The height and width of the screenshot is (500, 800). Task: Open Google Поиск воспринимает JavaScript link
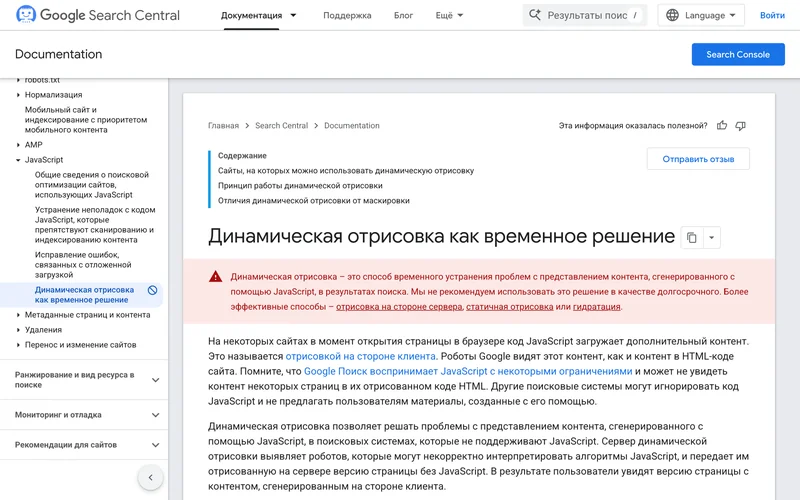[468, 371]
